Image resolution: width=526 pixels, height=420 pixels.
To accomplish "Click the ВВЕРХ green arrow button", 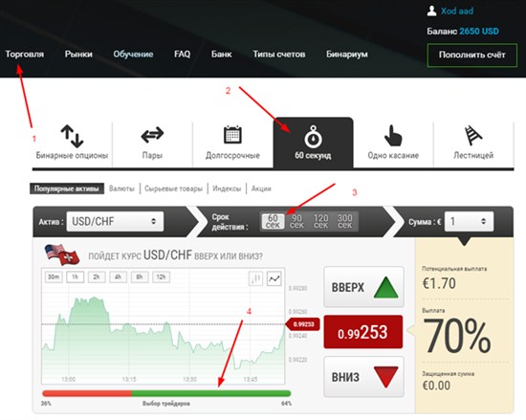I will click(x=363, y=287).
